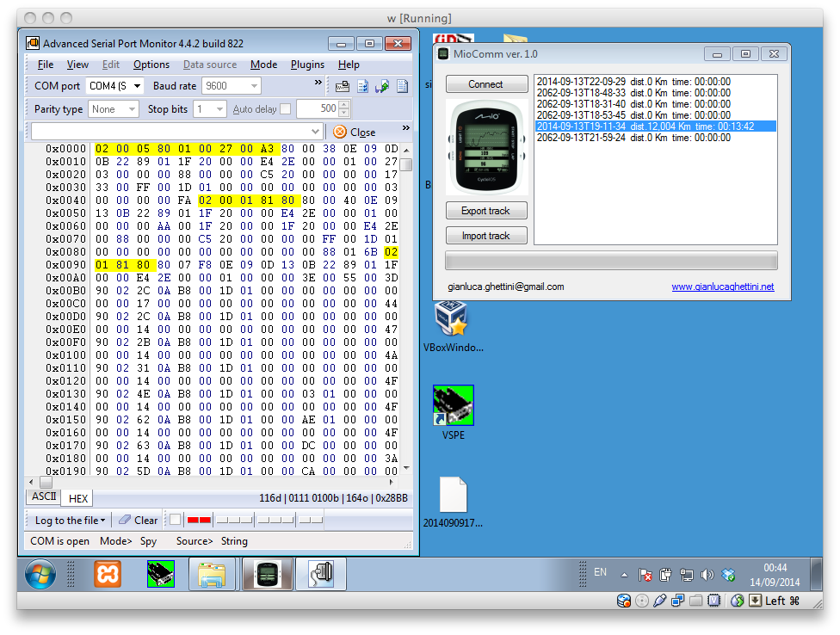
Task: Click the first toolbar icon next to Baud rate overflow
Action: (343, 86)
